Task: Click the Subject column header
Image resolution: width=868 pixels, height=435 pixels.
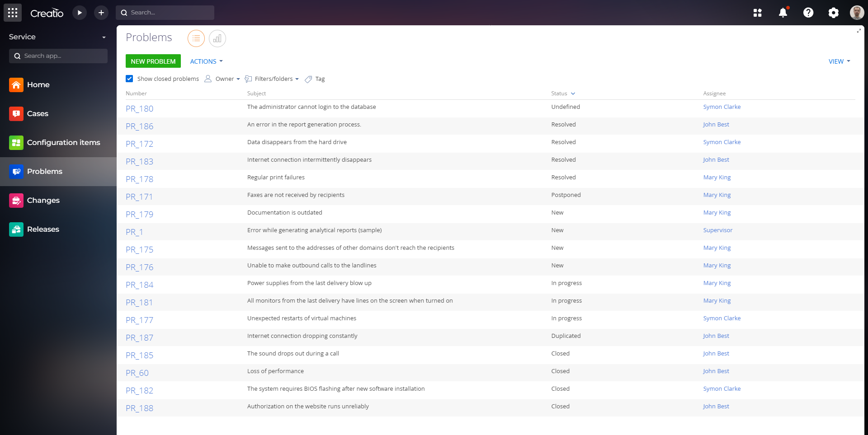Action: tap(256, 94)
